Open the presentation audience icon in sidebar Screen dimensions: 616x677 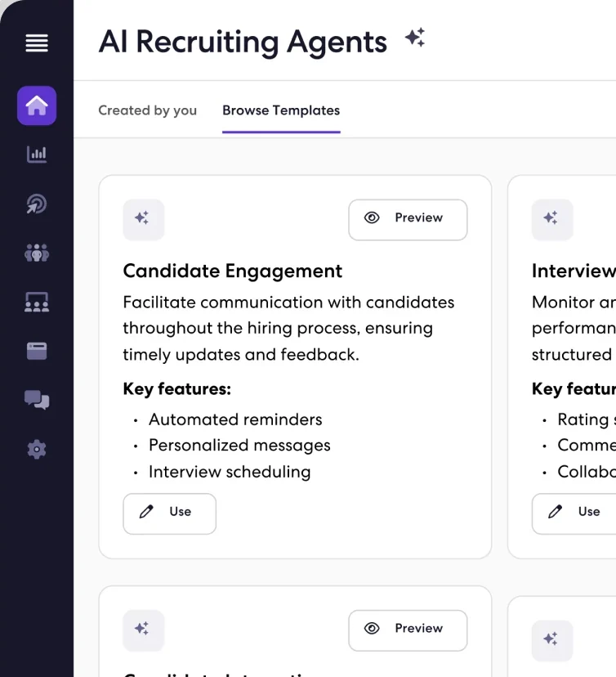coord(37,302)
